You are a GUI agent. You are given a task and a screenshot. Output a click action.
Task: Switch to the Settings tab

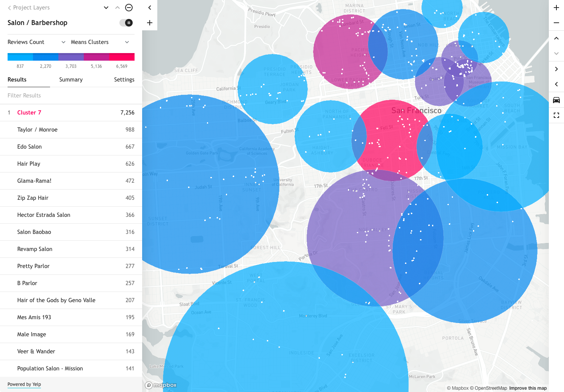pyautogui.click(x=124, y=80)
